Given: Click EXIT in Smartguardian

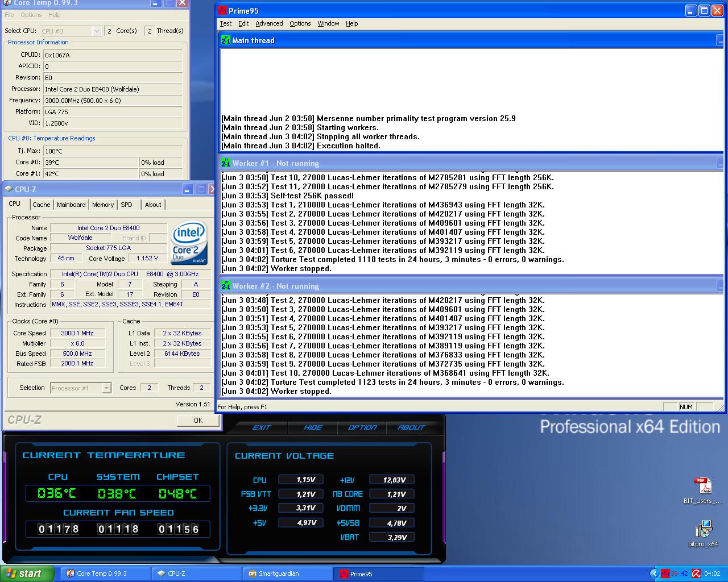Looking at the screenshot, I should click(262, 427).
